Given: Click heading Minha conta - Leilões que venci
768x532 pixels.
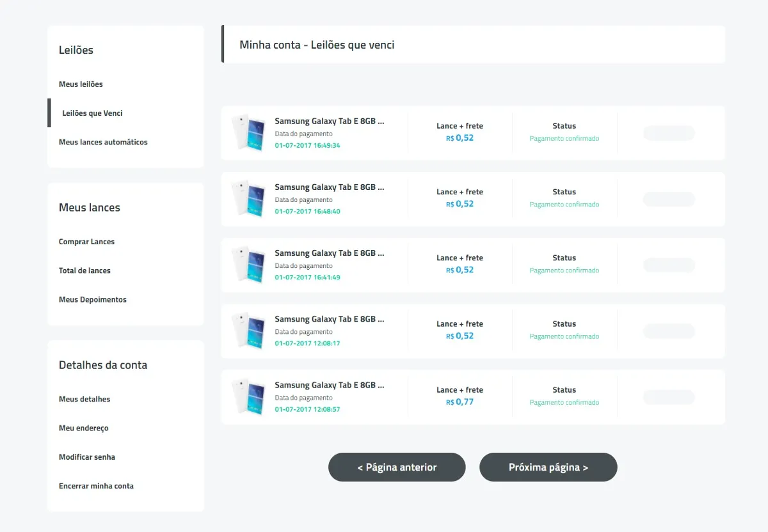Looking at the screenshot, I should pyautogui.click(x=317, y=45).
